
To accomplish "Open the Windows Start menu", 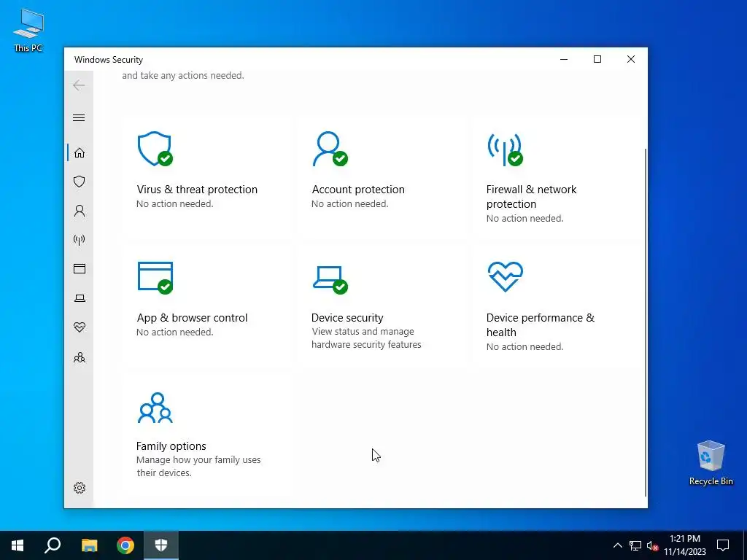I will click(x=18, y=545).
